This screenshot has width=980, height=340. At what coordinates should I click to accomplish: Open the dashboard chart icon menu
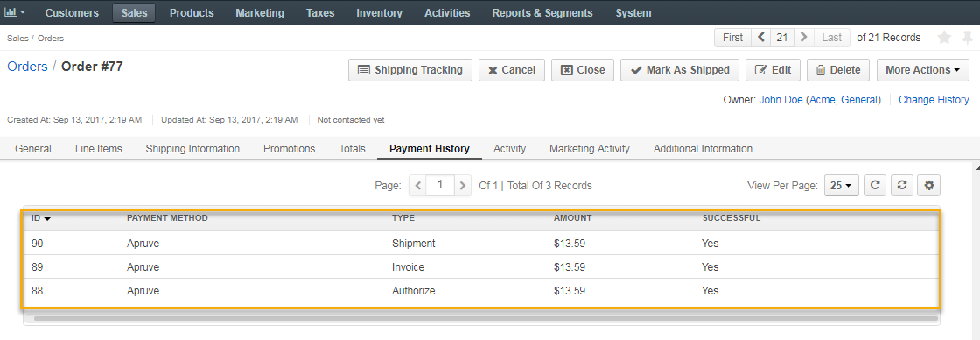tap(15, 12)
